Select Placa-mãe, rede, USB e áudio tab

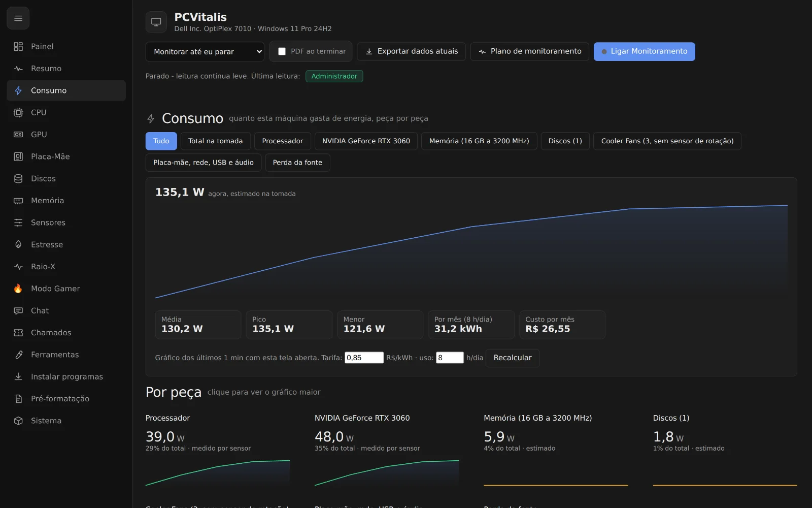pyautogui.click(x=204, y=163)
